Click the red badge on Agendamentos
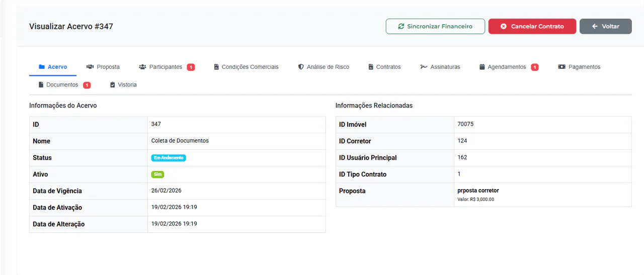The width and height of the screenshot is (644, 275). point(534,67)
